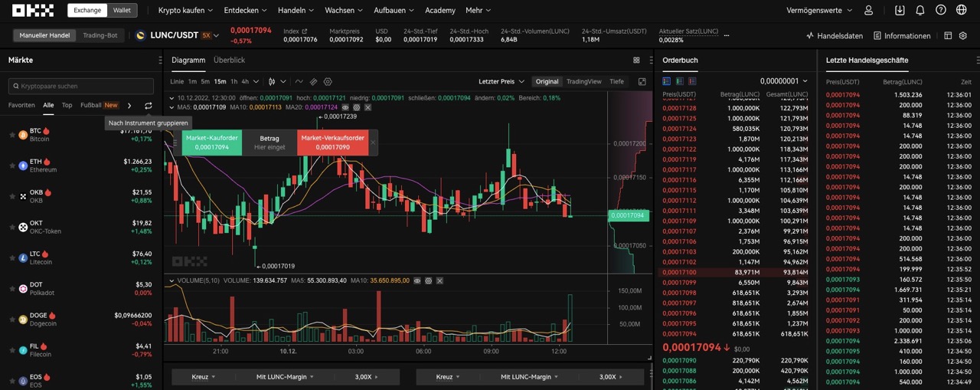Open the LUNC/USDT pair dropdown
This screenshot has height=390, width=980.
tap(217, 36)
